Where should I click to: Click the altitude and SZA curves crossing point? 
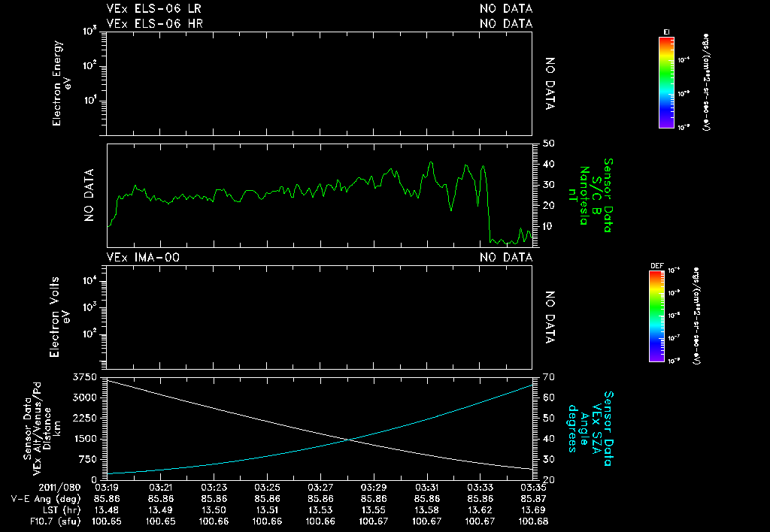point(349,440)
